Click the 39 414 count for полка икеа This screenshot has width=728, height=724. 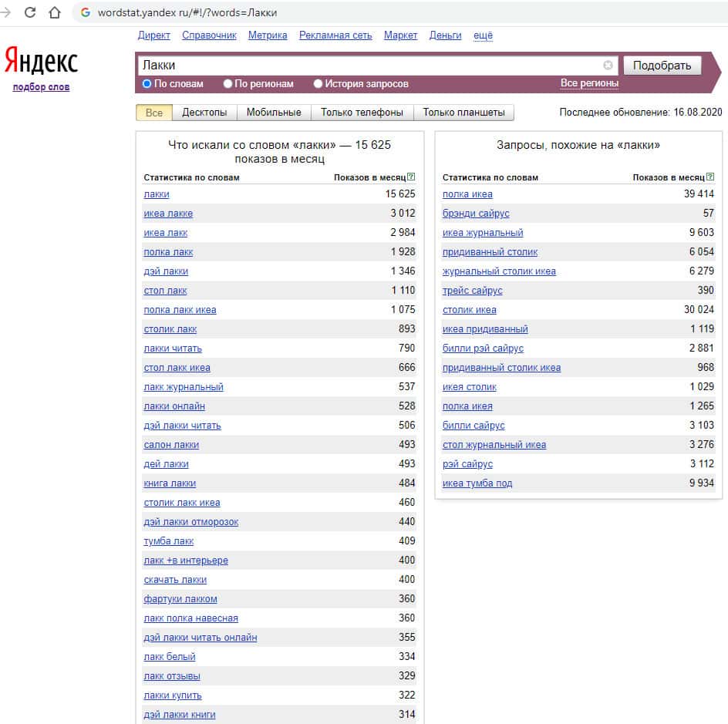tap(699, 194)
